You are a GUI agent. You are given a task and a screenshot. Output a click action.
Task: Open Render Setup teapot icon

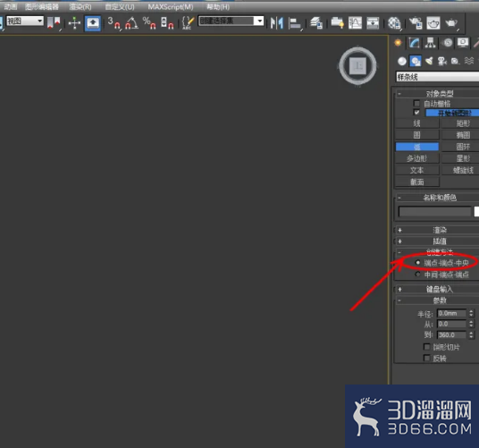pyautogui.click(x=416, y=23)
